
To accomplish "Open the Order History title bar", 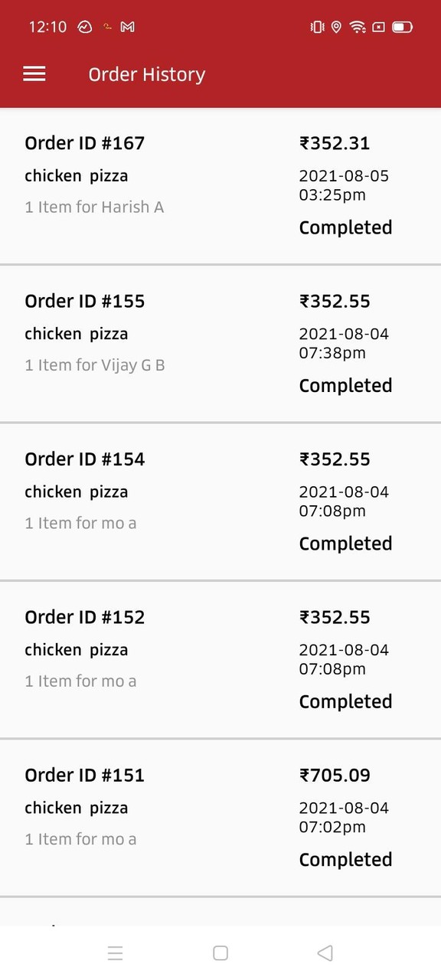I will (x=146, y=73).
